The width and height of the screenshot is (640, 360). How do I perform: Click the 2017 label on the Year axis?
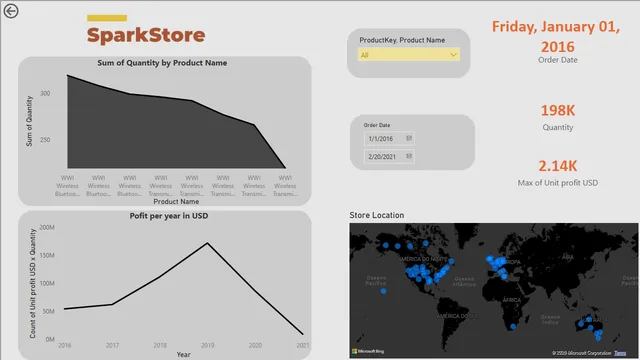tap(112, 345)
